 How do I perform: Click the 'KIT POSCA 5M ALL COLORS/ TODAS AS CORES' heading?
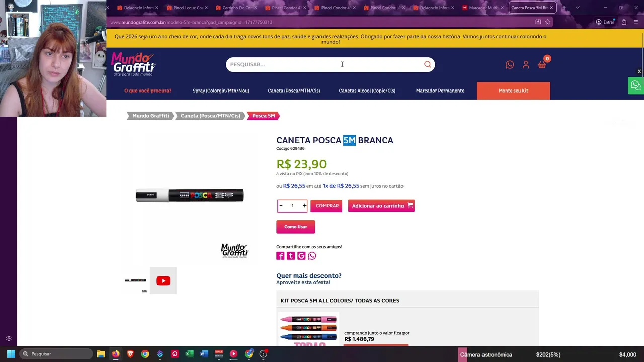340,301
